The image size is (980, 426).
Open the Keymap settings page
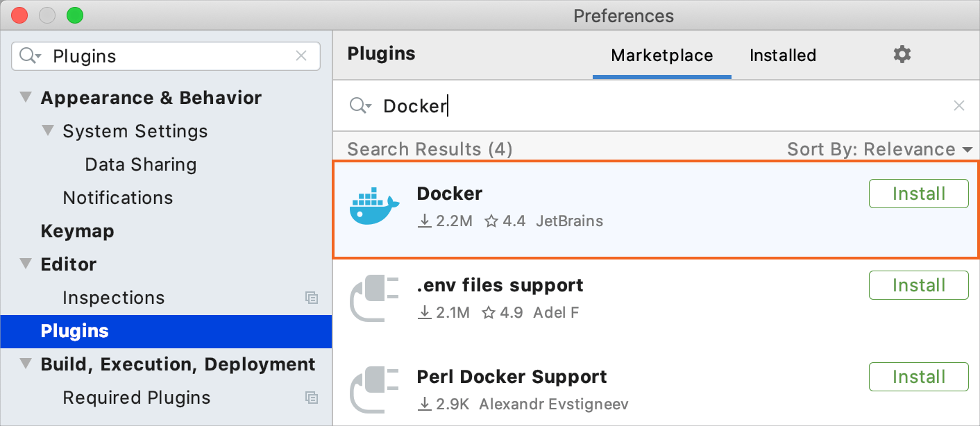click(77, 231)
